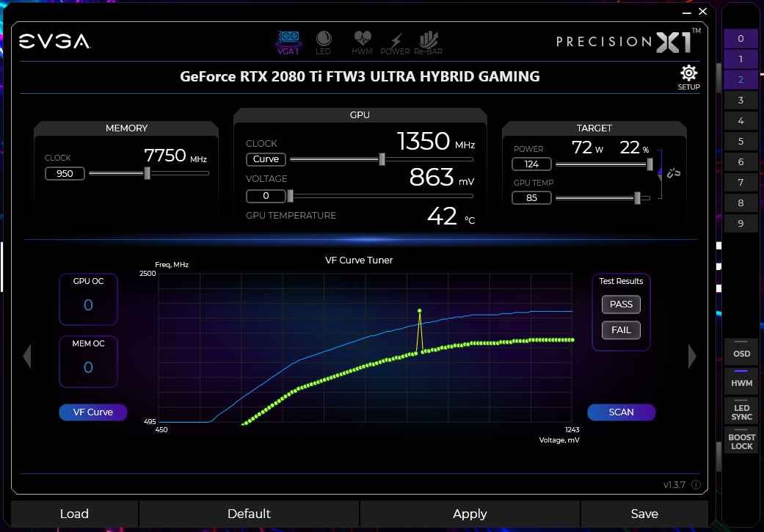The image size is (764, 532).
Task: Click the 42 °C GPU temperature reading
Action: click(451, 216)
